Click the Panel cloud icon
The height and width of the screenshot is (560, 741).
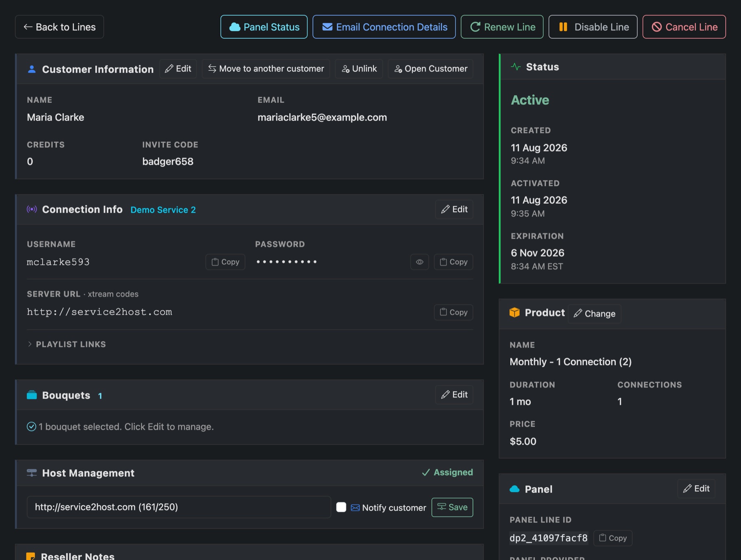tap(515, 489)
